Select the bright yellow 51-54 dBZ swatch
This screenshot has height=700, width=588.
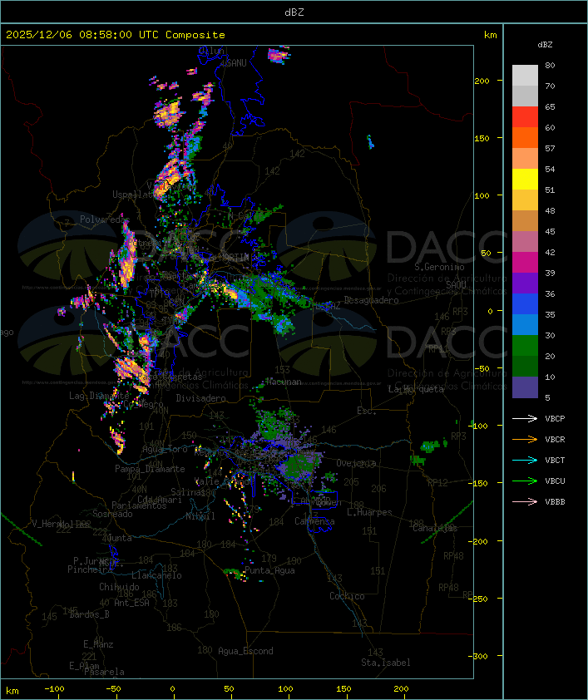point(525,180)
